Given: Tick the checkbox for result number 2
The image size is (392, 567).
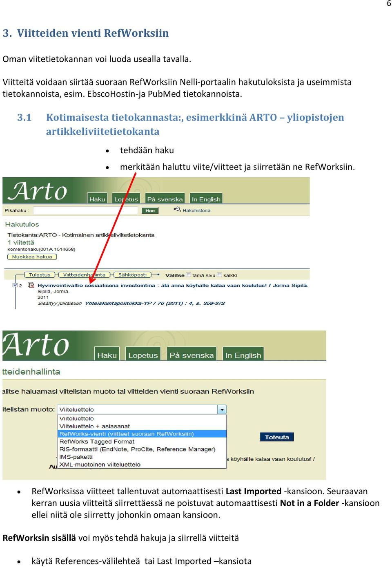Looking at the screenshot, I should click(x=15, y=285).
